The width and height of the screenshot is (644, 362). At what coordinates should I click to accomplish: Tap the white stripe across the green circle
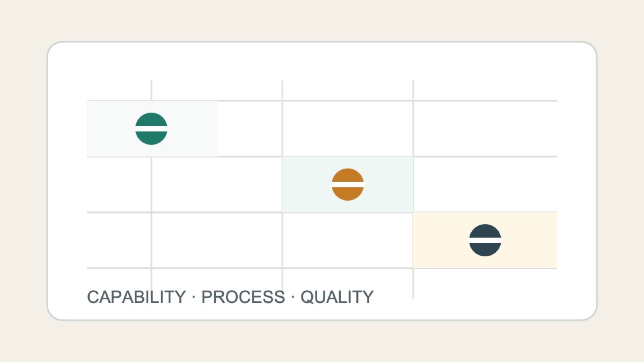click(151, 129)
